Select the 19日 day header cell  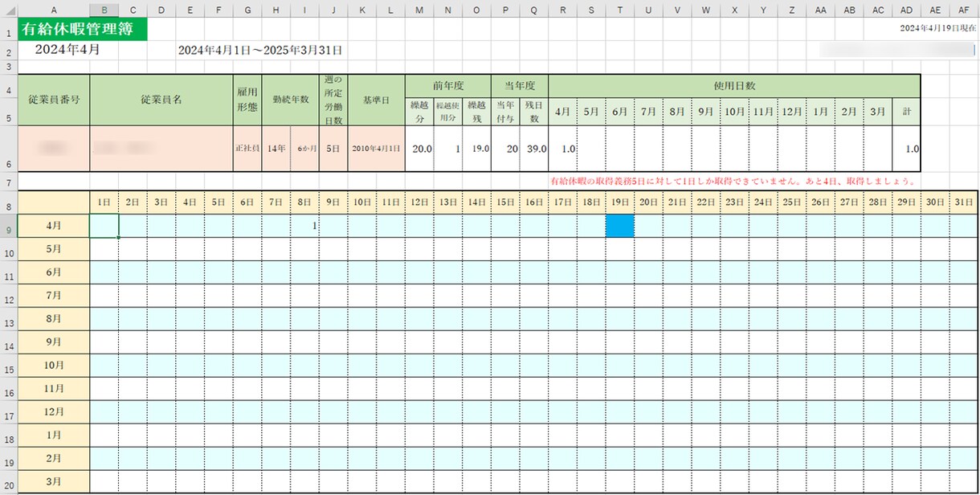[x=619, y=203]
